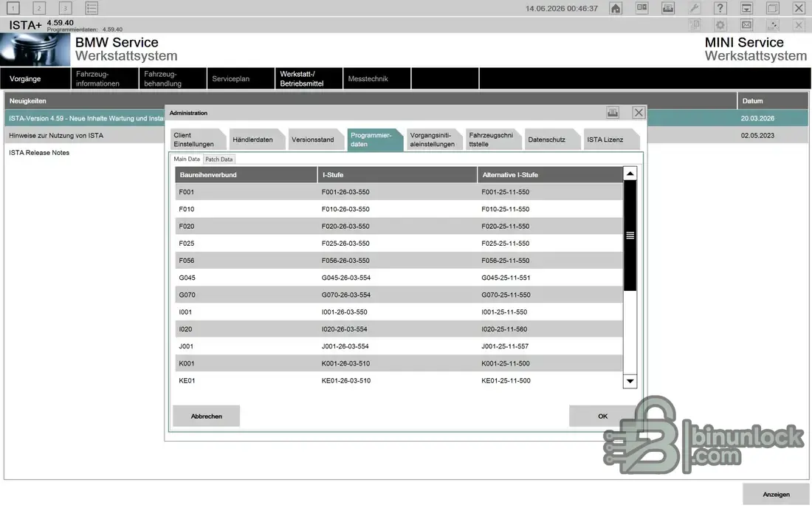This screenshot has width=812, height=508.
Task: Switch to Vorgangsinitialeinstellungen tab
Action: tap(435, 140)
